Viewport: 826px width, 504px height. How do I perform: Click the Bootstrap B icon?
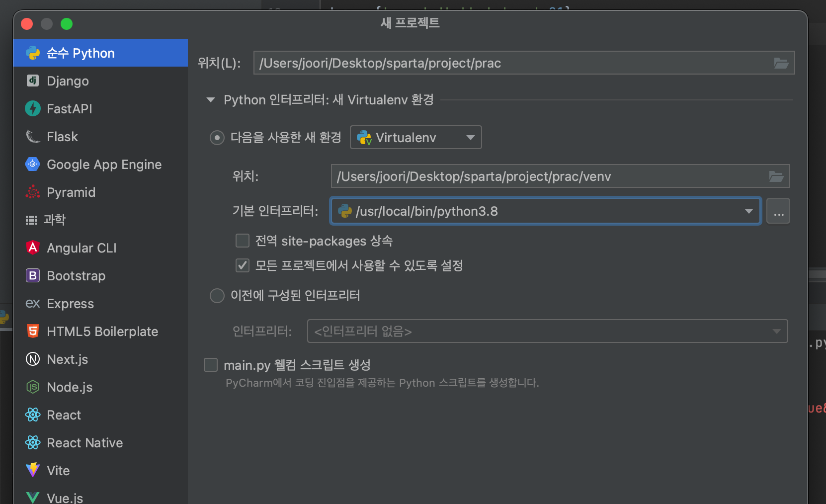pos(33,275)
